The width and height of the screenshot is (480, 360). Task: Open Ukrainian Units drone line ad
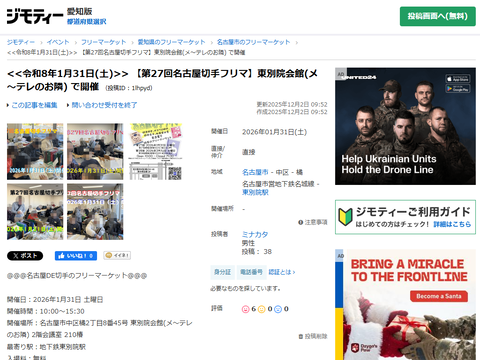coord(405,126)
